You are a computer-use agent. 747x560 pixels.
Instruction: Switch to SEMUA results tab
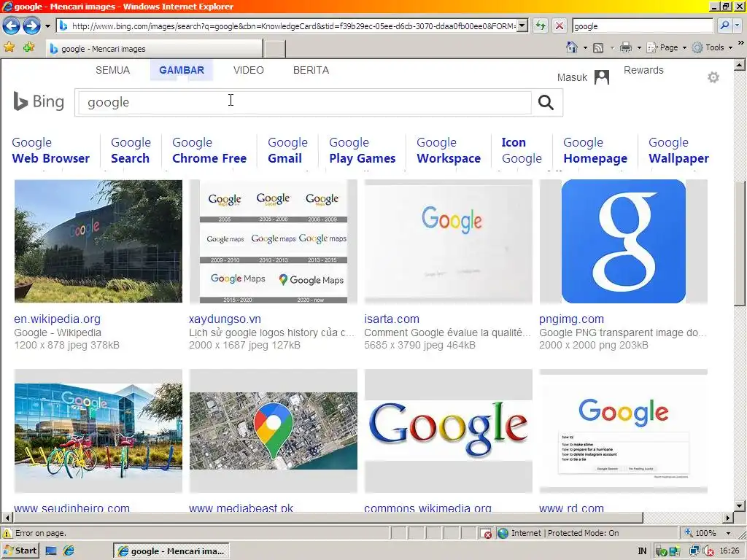pyautogui.click(x=112, y=70)
